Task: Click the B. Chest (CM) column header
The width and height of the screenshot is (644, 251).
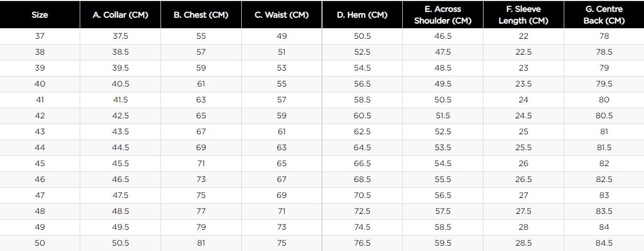Action: [x=201, y=15]
